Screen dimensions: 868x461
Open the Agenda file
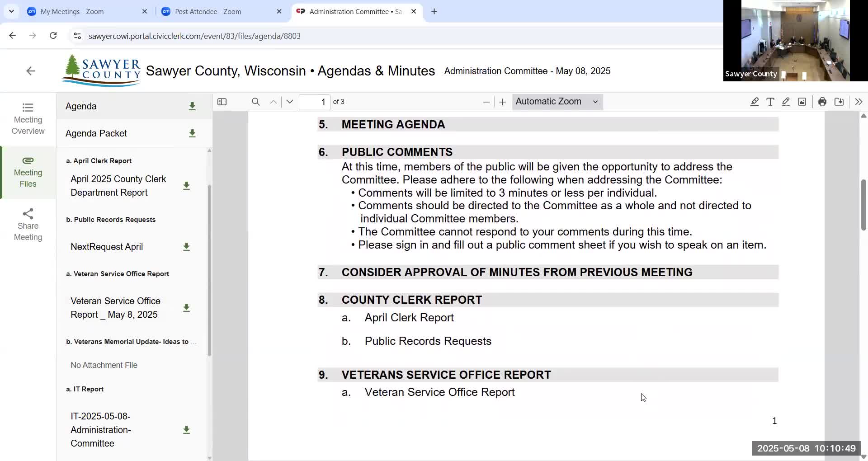pyautogui.click(x=81, y=106)
